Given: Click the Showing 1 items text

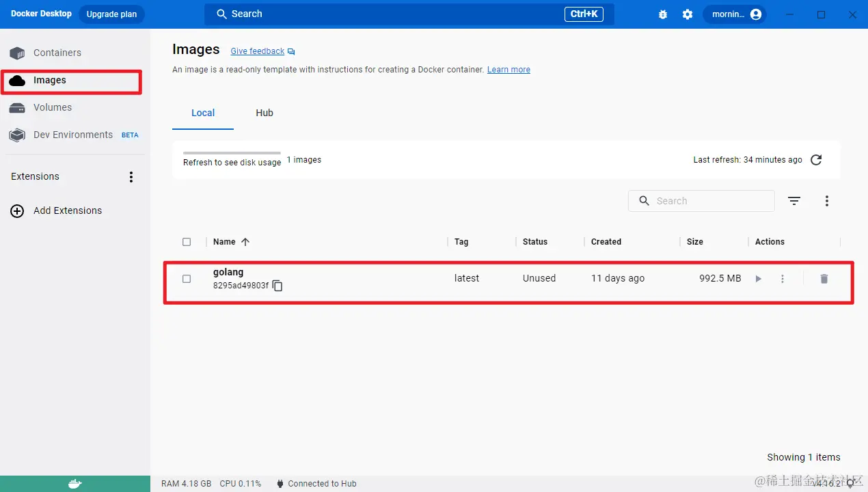Looking at the screenshot, I should click(804, 457).
